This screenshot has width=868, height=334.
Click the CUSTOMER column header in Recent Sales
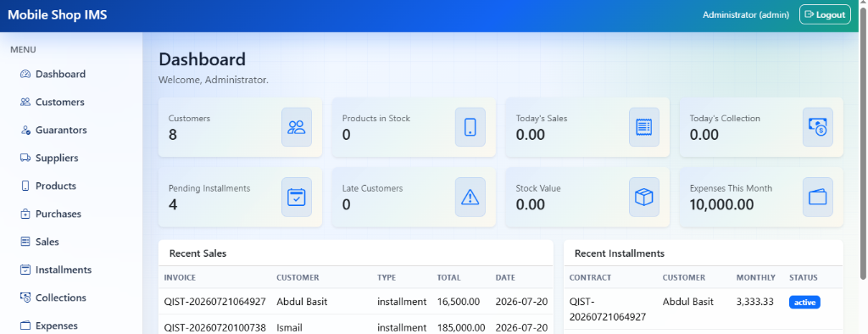point(298,277)
